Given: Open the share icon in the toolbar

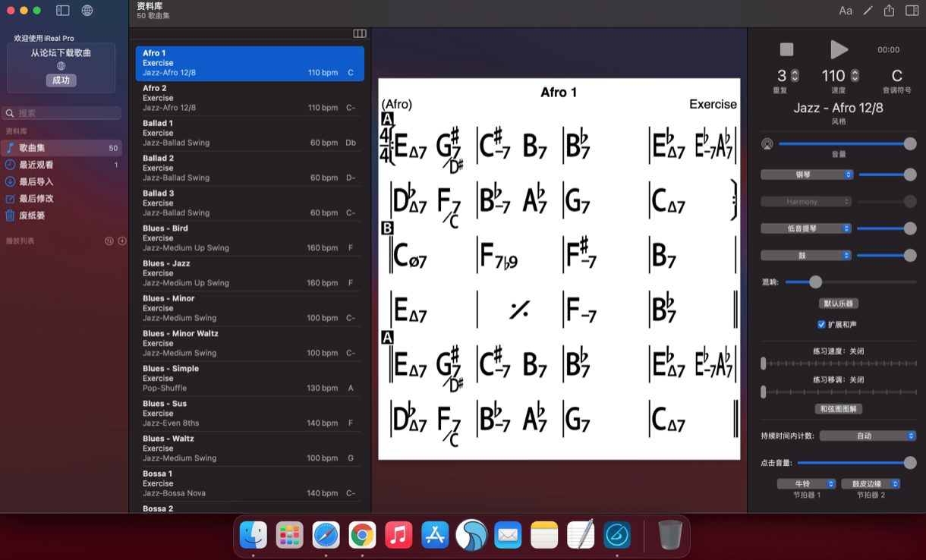Looking at the screenshot, I should [x=888, y=11].
